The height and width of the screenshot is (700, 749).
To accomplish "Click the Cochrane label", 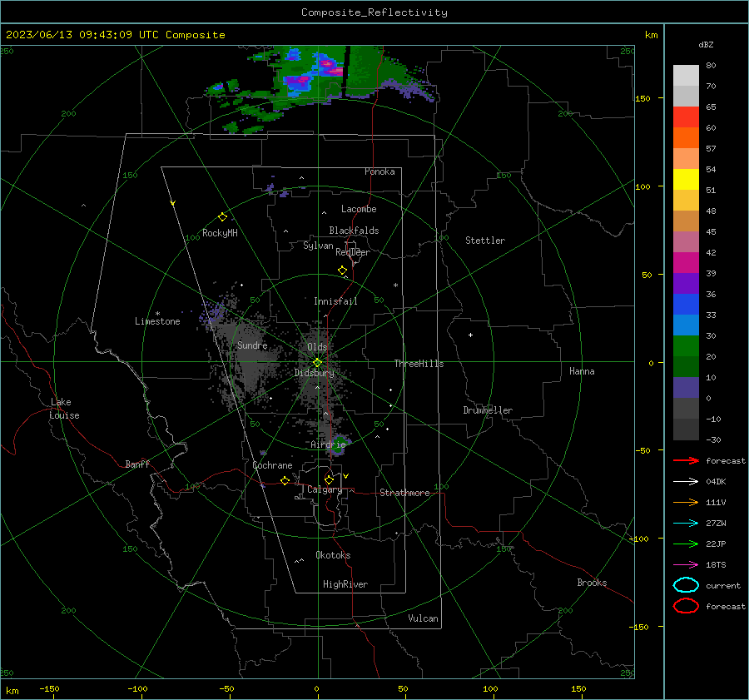I will 272,465.
